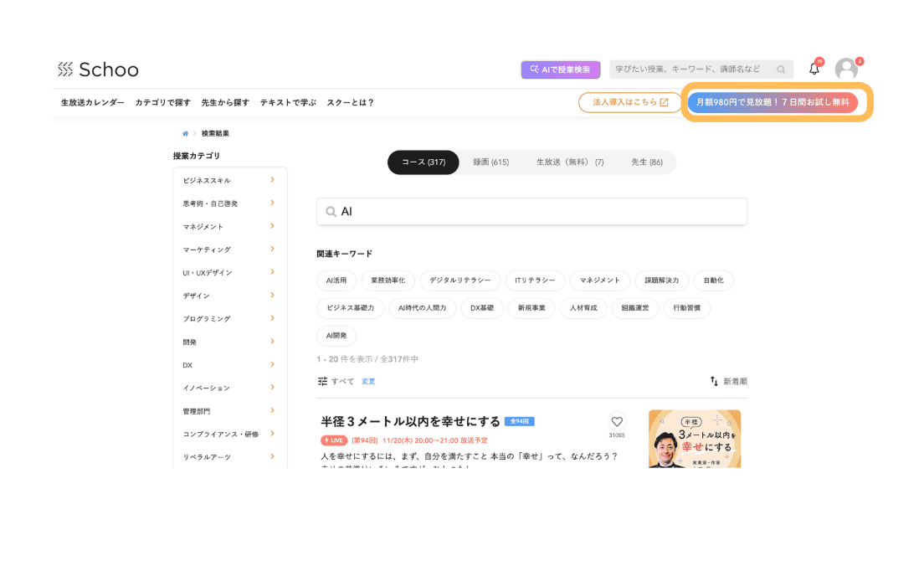Start the 月額980円 free trial button
The image size is (924, 566).
[773, 102]
